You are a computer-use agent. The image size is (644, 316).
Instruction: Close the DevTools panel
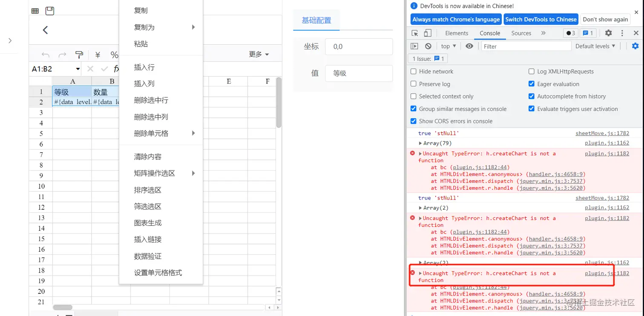coord(636,33)
